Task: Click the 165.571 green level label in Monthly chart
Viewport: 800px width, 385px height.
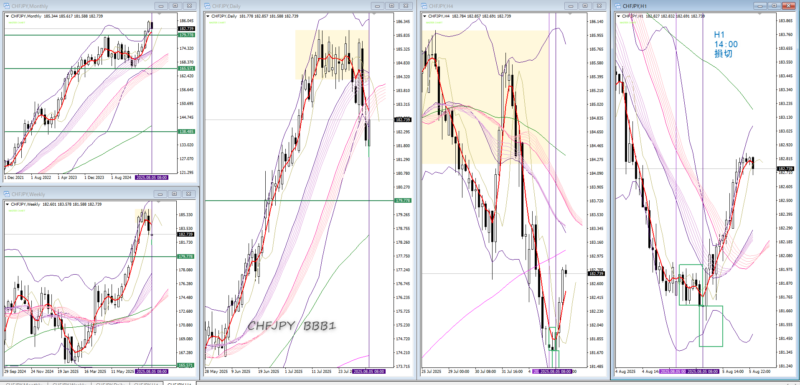Action: 186,68
